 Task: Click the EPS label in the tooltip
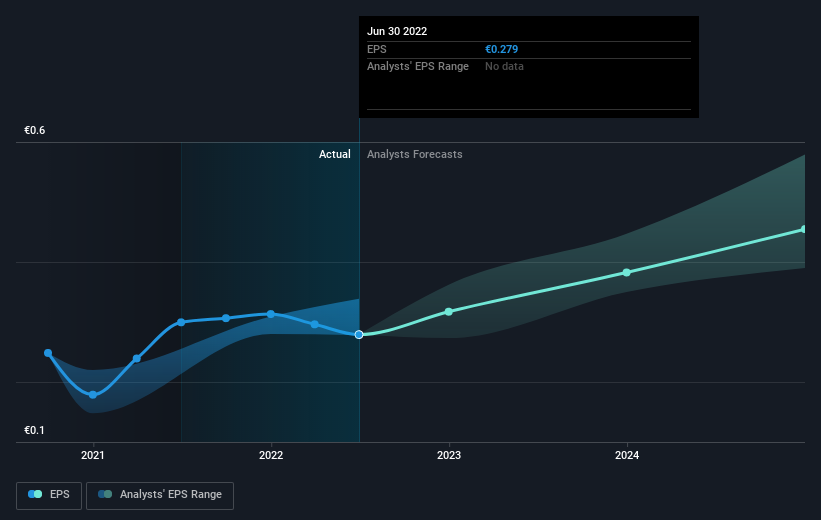[x=376, y=49]
